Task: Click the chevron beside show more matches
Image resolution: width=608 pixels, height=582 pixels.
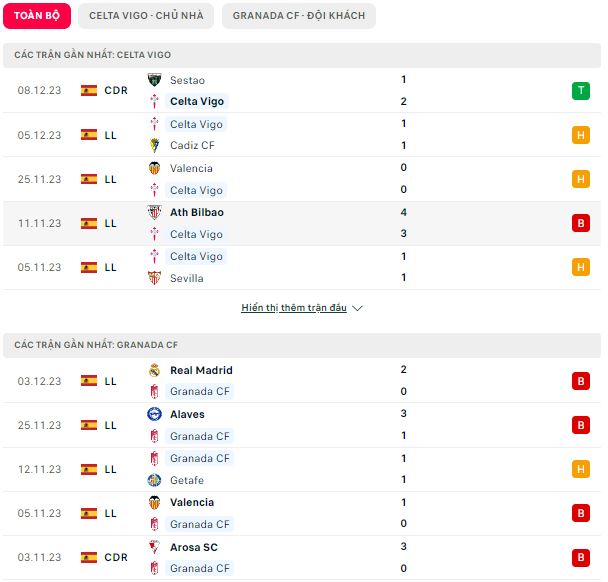Action: point(357,308)
